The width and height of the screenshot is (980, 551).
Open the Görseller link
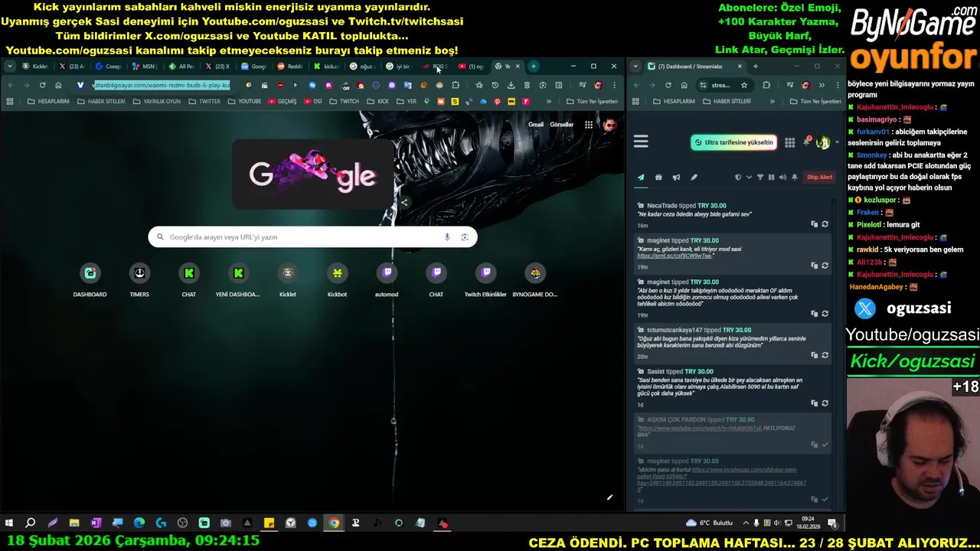[562, 125]
